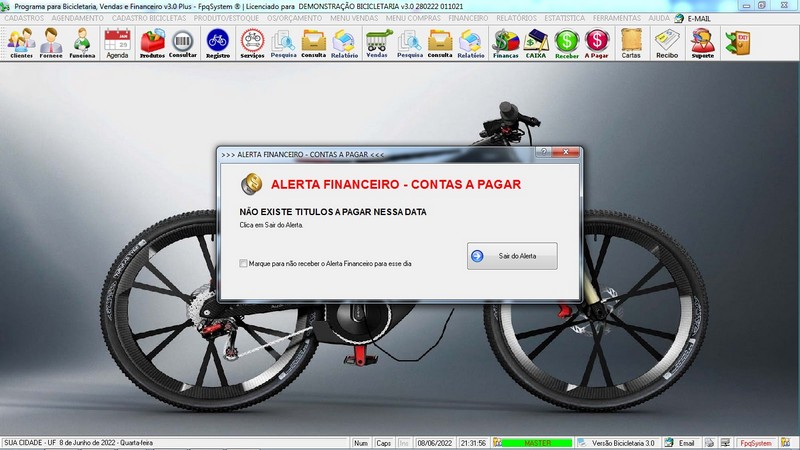Open the Funciona employees icon
Image resolution: width=800 pixels, height=450 pixels.
pos(82,43)
